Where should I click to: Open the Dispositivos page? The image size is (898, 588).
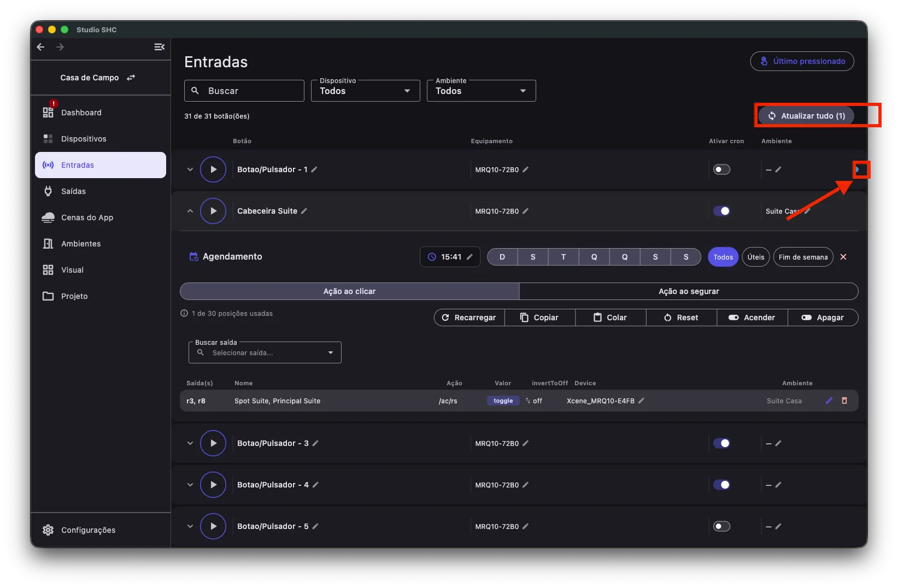tap(101, 139)
